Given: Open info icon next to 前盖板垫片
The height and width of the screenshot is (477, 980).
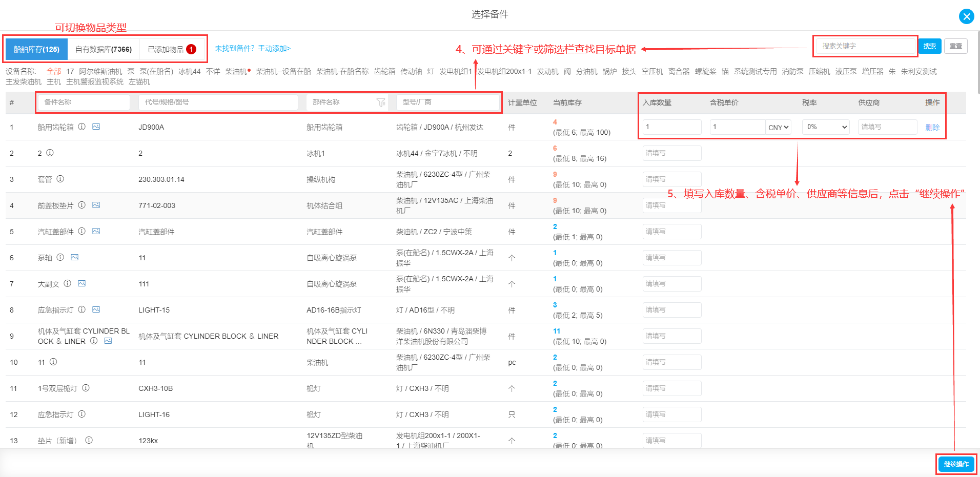Looking at the screenshot, I should coord(81,205).
